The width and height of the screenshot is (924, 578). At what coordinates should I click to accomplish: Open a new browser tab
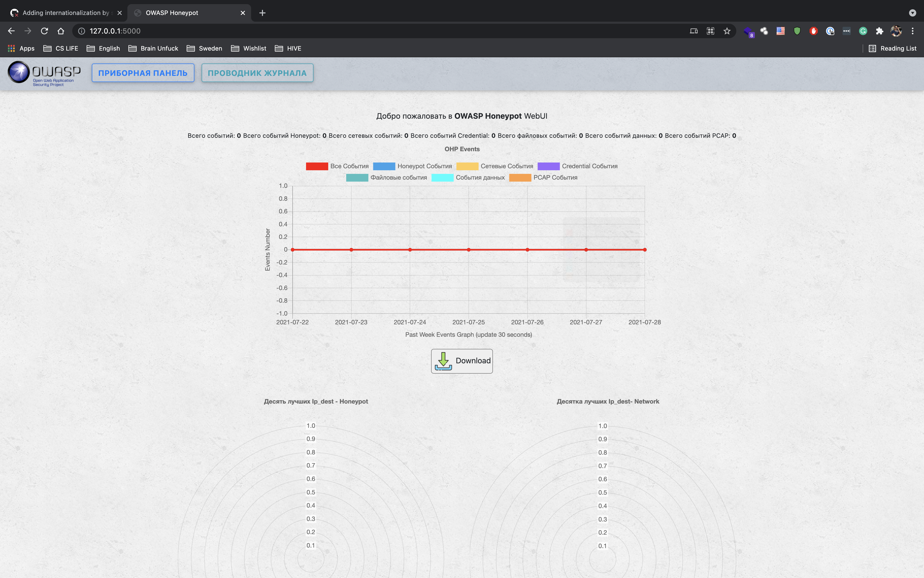coord(262,13)
